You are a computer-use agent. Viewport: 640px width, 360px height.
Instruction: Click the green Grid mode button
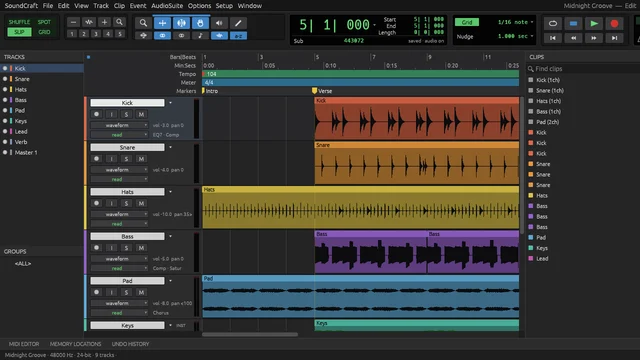coord(467,22)
